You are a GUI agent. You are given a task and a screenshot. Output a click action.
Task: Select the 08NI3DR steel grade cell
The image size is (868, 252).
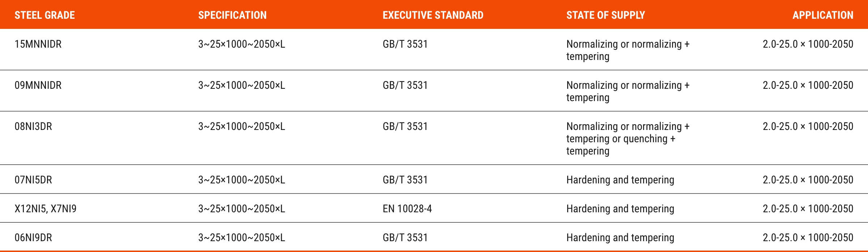[33, 126]
